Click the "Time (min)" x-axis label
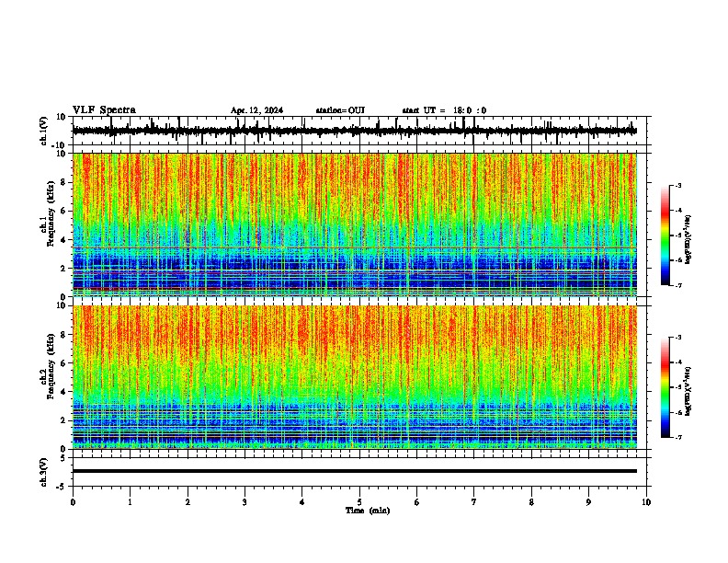Viewport: 728px width, 563px height. tap(368, 511)
